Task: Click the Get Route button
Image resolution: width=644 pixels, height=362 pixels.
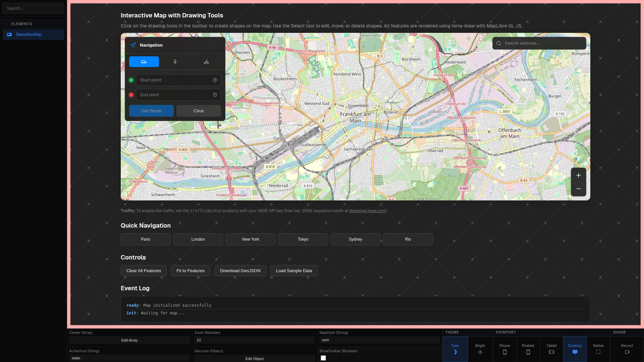Action: click(x=151, y=111)
